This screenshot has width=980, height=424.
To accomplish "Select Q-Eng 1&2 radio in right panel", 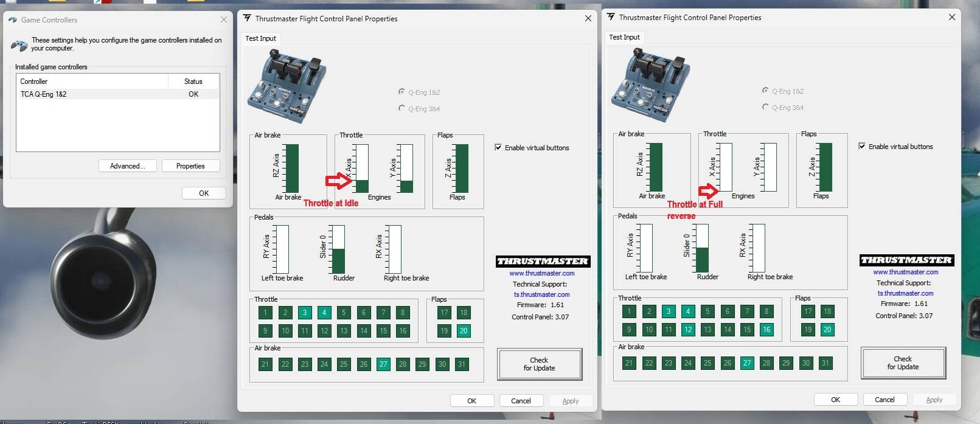I will click(x=783, y=91).
